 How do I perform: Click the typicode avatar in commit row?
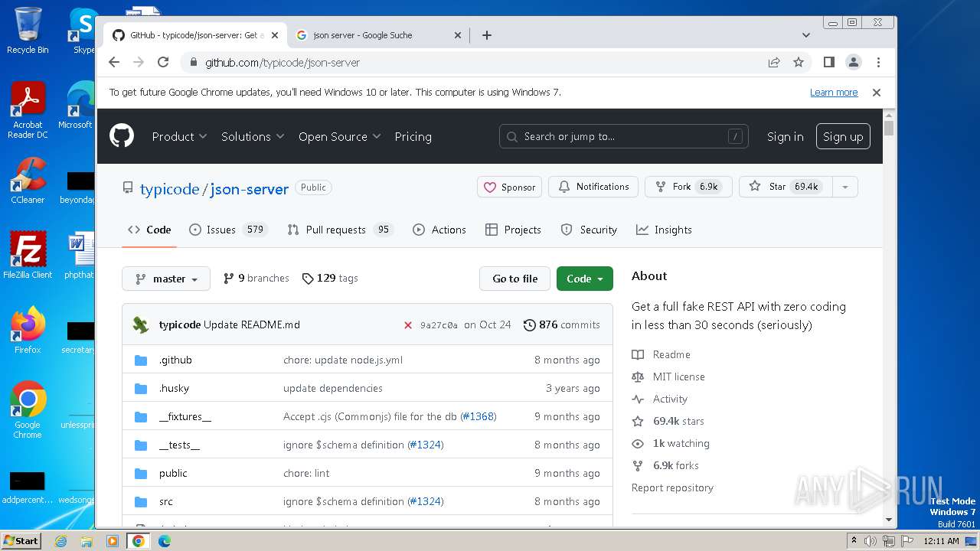141,324
